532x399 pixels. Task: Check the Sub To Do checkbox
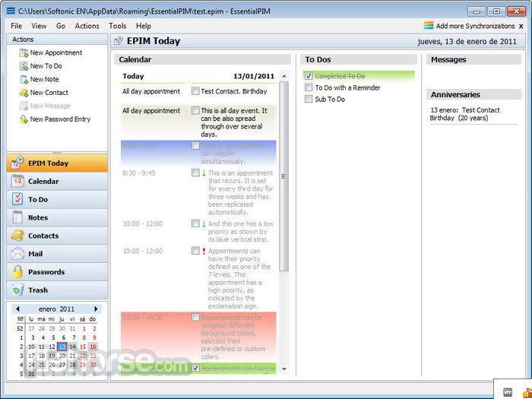click(x=309, y=99)
